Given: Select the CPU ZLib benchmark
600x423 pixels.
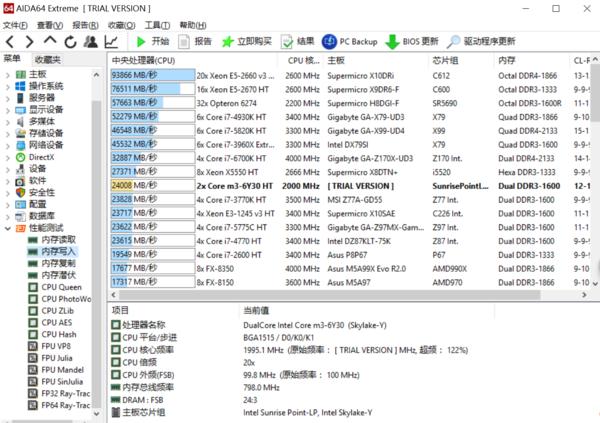Looking at the screenshot, I should point(51,311).
